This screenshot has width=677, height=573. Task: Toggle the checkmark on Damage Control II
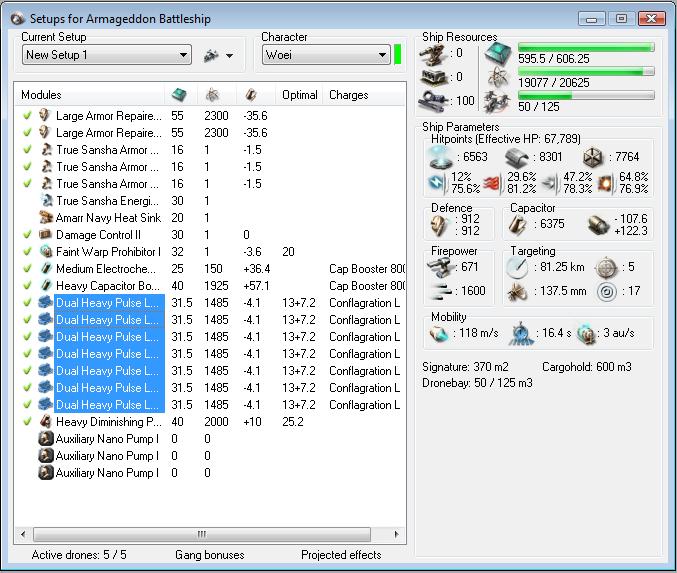click(27, 234)
